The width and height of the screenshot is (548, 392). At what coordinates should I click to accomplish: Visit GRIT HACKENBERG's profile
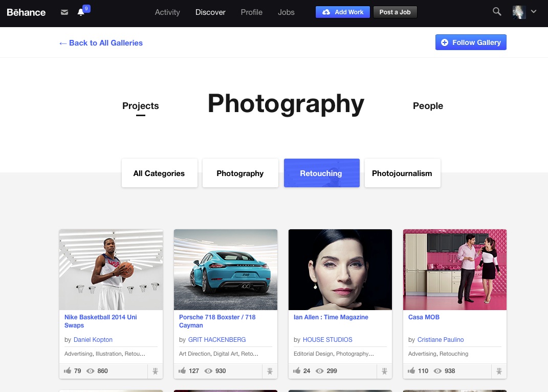[217, 340]
